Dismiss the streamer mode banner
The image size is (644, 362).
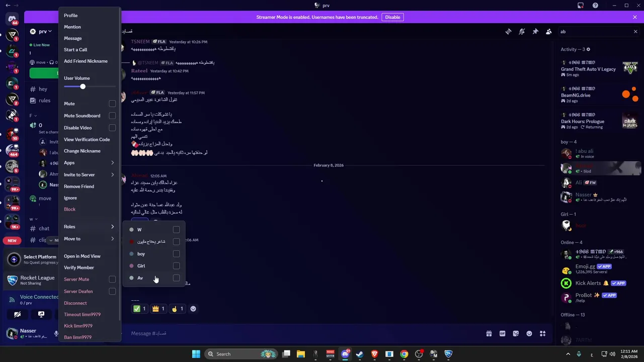point(635,17)
